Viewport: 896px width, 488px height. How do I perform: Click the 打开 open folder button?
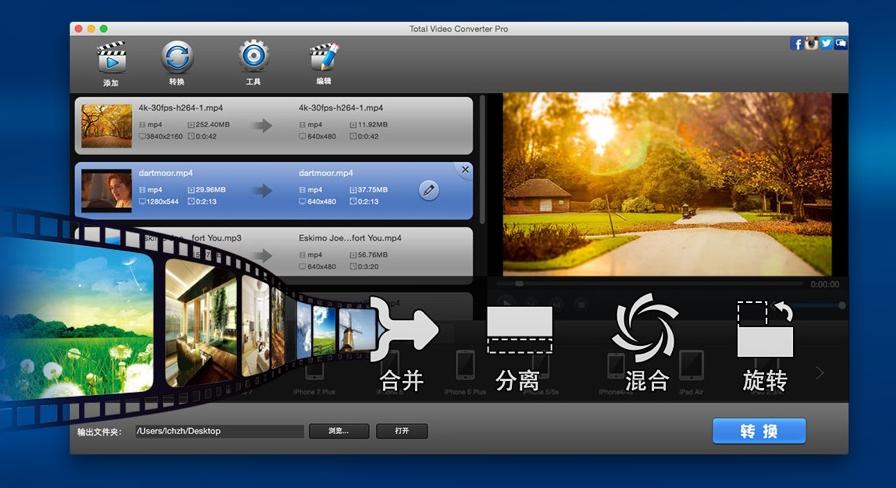[401, 431]
